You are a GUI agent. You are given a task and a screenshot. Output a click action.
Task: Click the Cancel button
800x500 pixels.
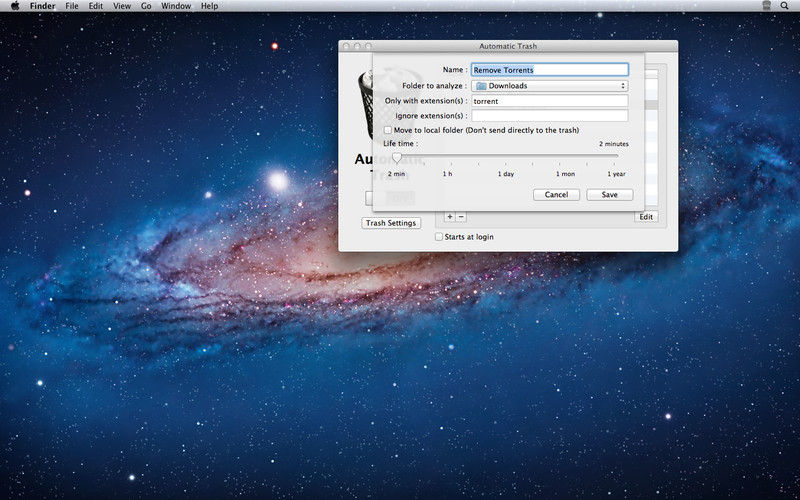pos(556,194)
